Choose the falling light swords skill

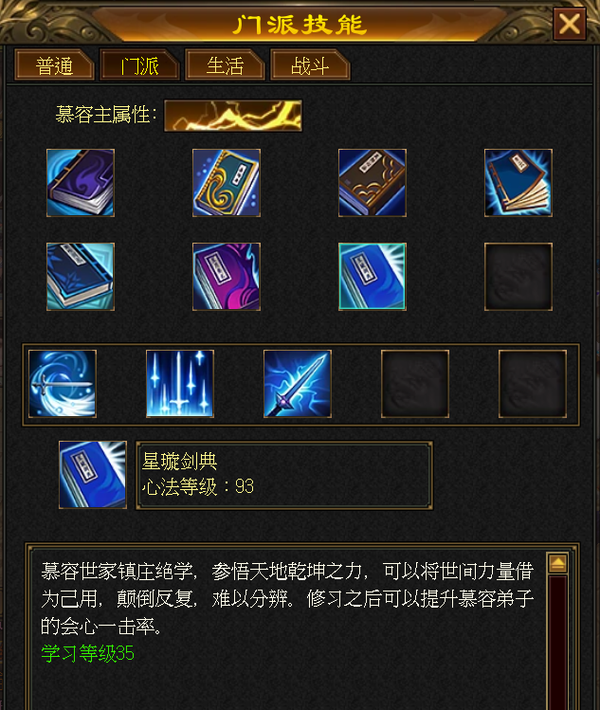[180, 384]
